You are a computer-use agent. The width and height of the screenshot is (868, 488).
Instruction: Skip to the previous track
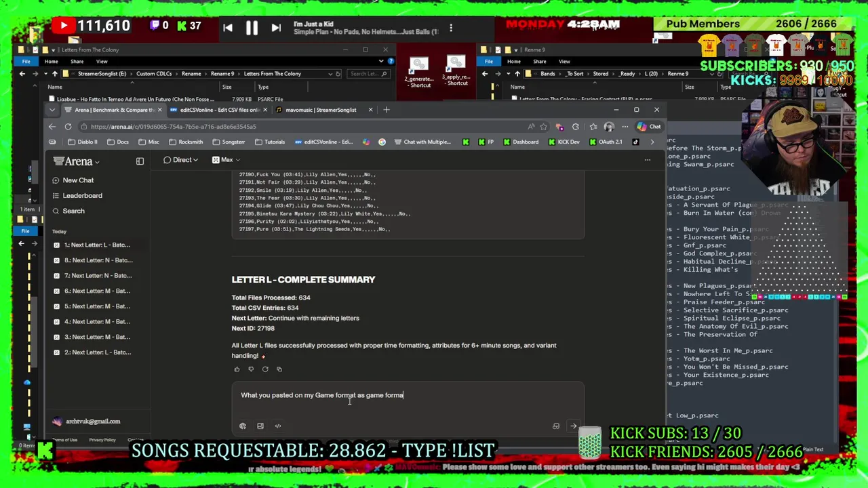(x=228, y=28)
